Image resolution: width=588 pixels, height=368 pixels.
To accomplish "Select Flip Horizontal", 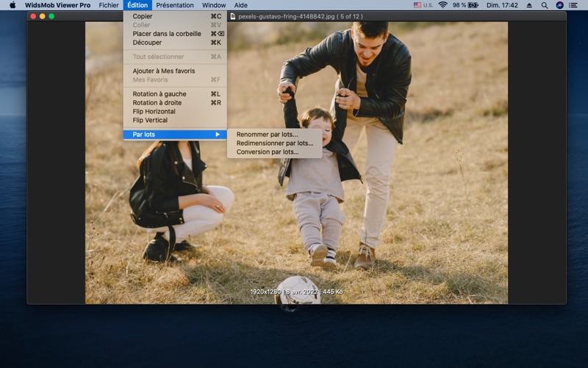I will click(x=175, y=112).
